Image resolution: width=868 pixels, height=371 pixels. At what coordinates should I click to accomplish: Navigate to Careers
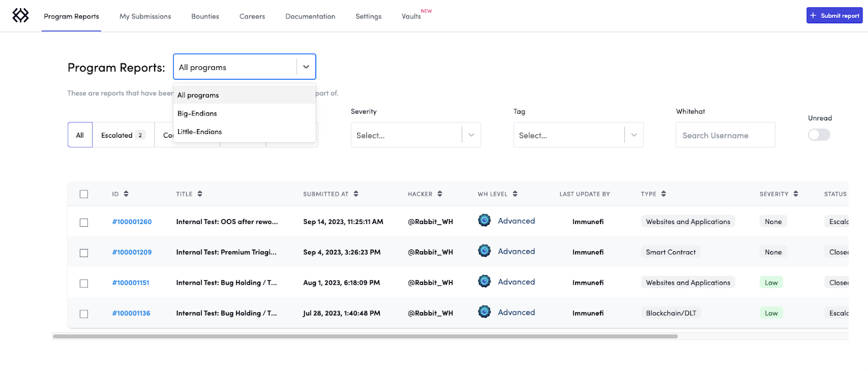tap(252, 16)
